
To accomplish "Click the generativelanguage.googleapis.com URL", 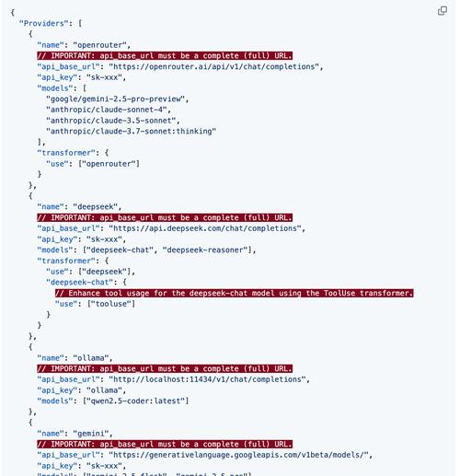I will click(x=238, y=455).
